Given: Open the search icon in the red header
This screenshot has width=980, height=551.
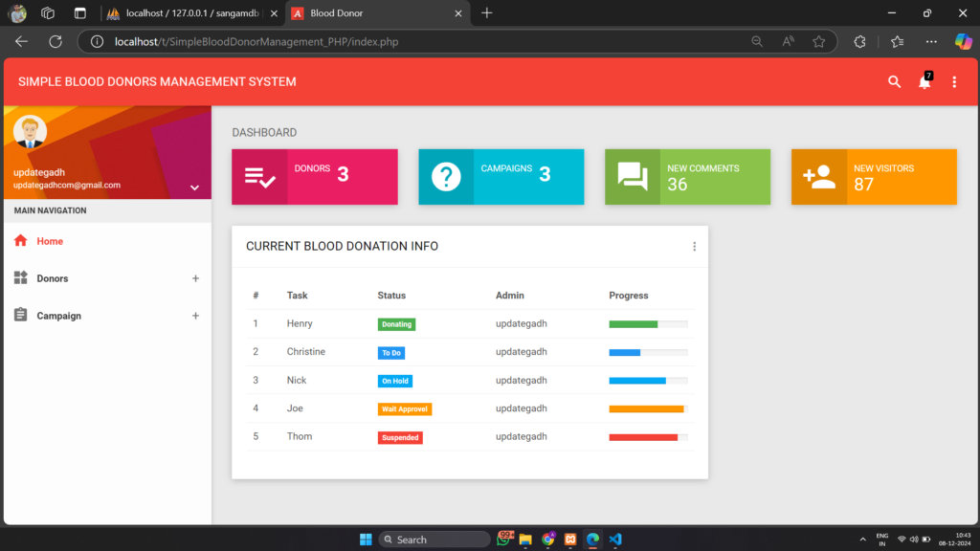Looking at the screenshot, I should point(895,82).
